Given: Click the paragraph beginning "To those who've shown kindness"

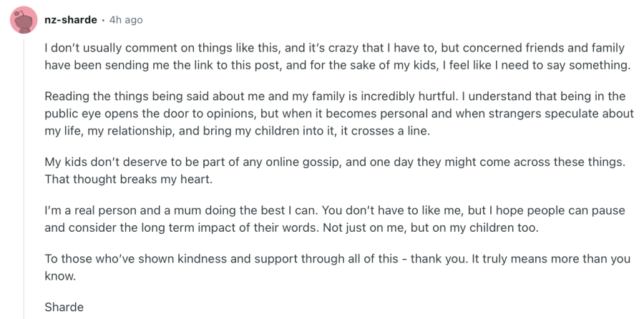Looking at the screenshot, I should [337, 268].
